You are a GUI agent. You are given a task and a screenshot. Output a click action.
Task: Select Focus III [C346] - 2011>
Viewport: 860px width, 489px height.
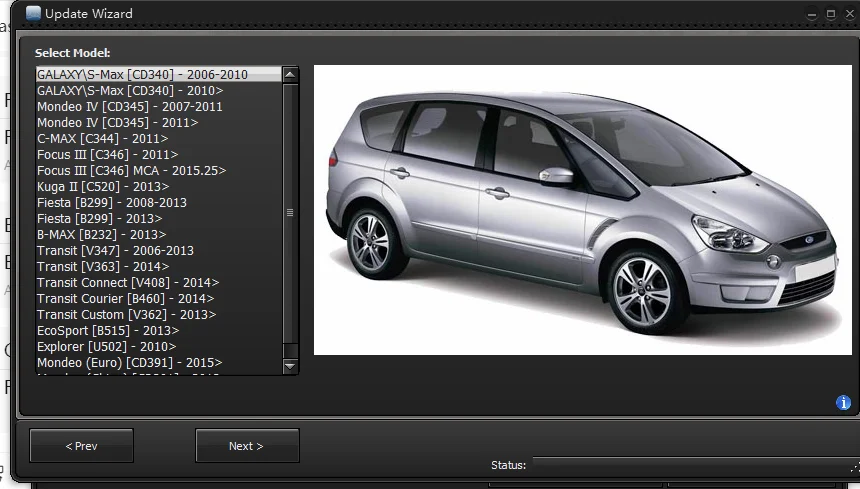pyautogui.click(x=159, y=155)
